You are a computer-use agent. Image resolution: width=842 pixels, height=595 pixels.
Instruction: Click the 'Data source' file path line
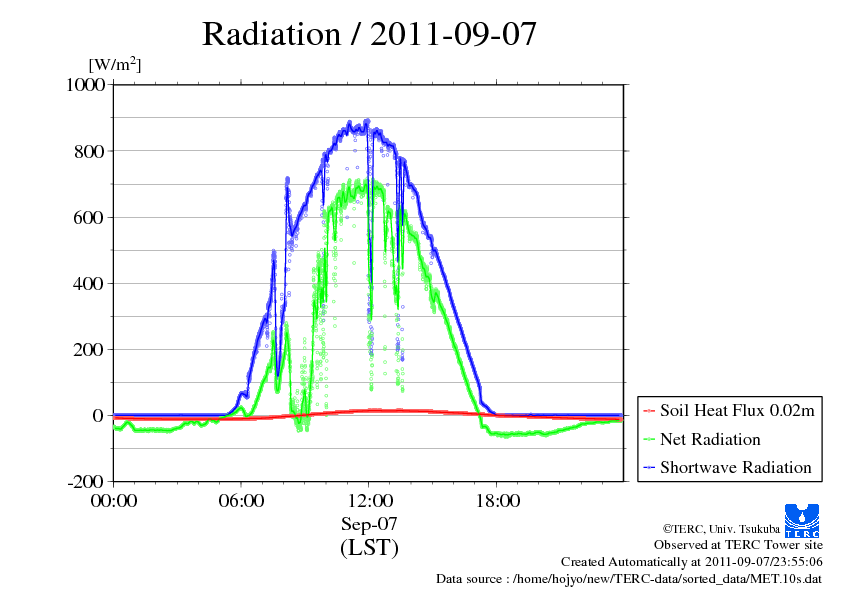click(x=629, y=579)
